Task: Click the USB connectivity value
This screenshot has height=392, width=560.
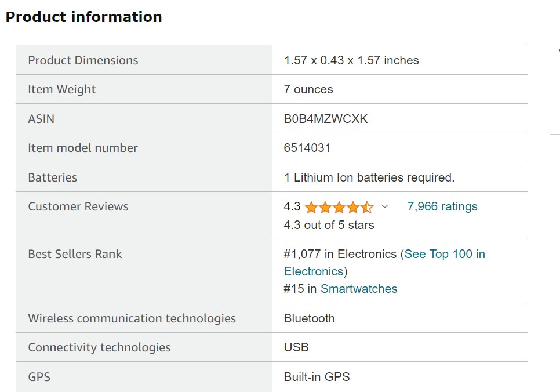Action: 296,347
